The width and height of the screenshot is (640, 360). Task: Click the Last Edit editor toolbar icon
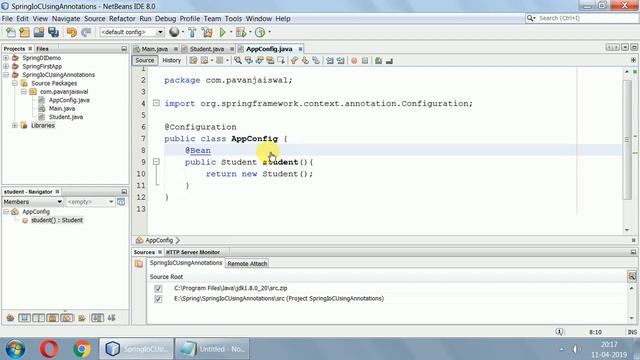click(193, 60)
